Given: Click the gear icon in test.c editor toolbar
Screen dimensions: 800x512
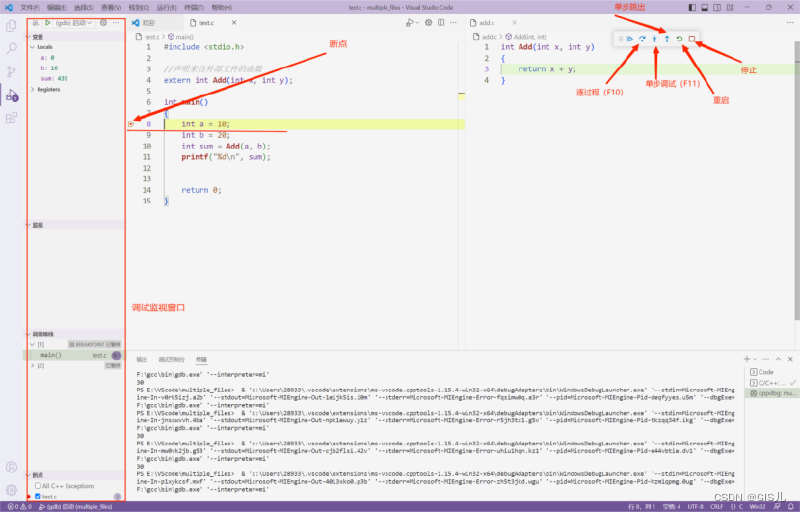Looking at the screenshot, I should click(x=429, y=22).
